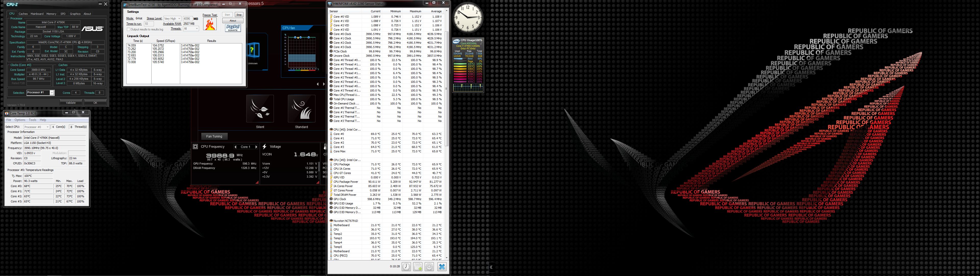The image size is (980, 276).
Task: Click HWiNFO save report icon
Action: pyautogui.click(x=418, y=267)
